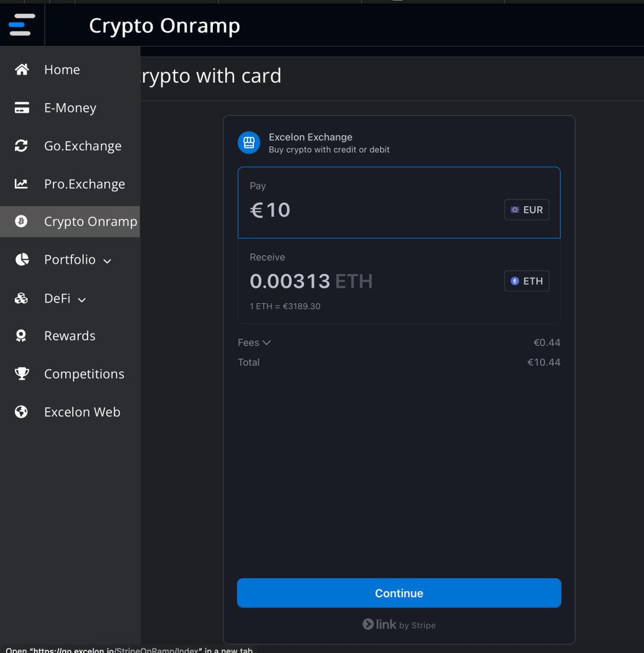Click the Crypto Onramp page header title
The image size is (644, 653).
[x=164, y=26]
